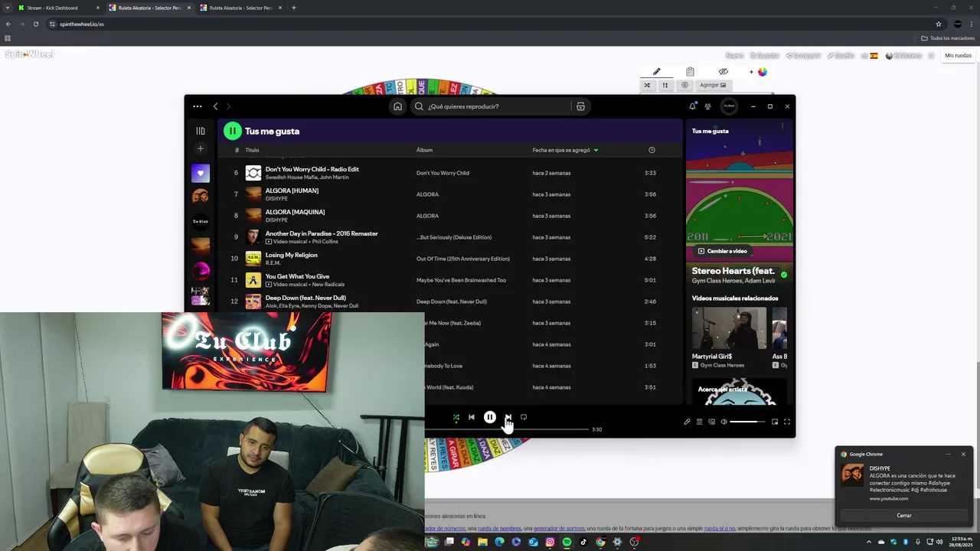This screenshot has height=551, width=980.
Task: Select ALGORA [HUMAN] track row
Action: [449, 194]
